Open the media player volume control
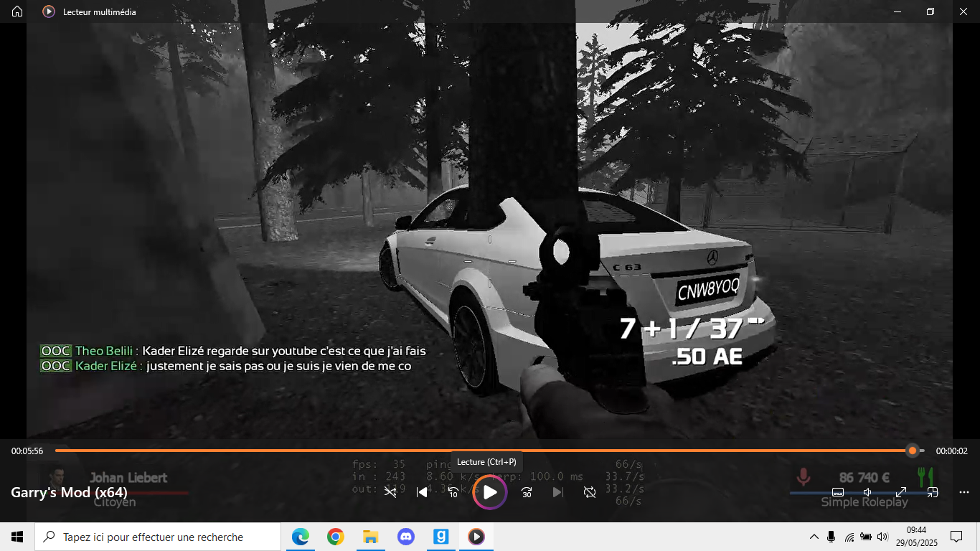 click(x=869, y=492)
